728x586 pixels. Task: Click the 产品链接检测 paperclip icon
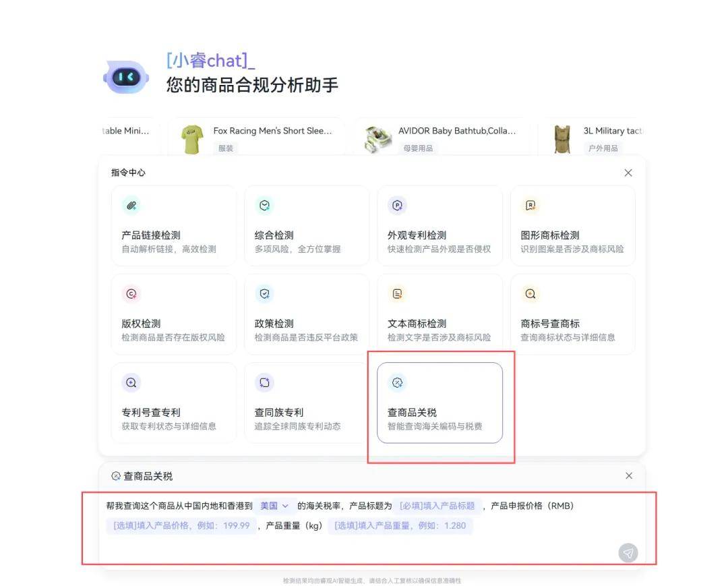click(x=131, y=205)
